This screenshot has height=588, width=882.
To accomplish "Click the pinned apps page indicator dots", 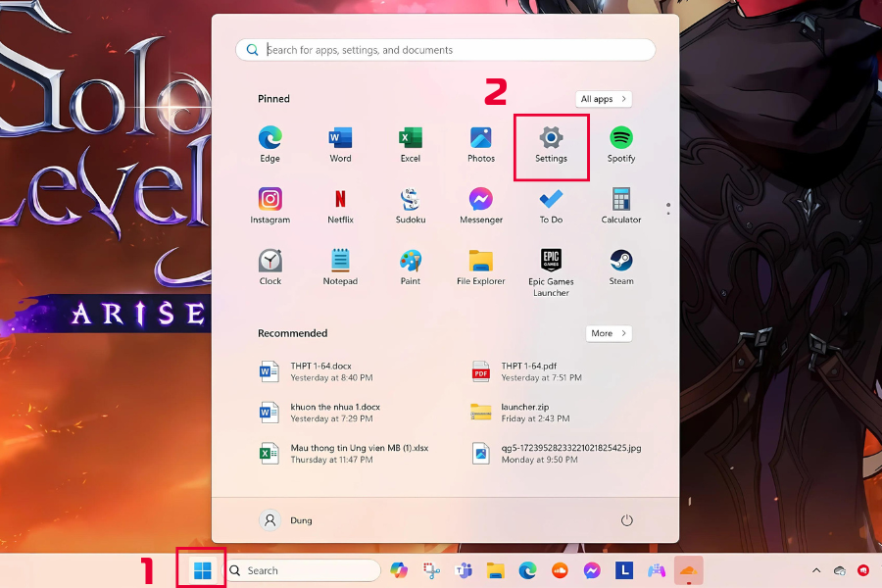I will click(668, 209).
